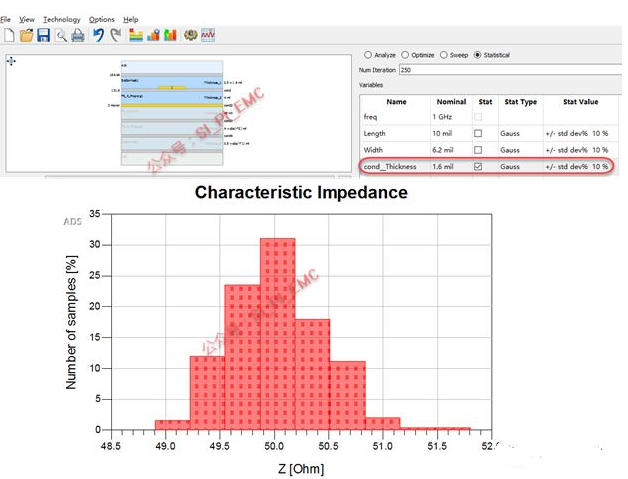Click the 'Characteristic Impedance' chart title
628x479 pixels.
coord(301,192)
